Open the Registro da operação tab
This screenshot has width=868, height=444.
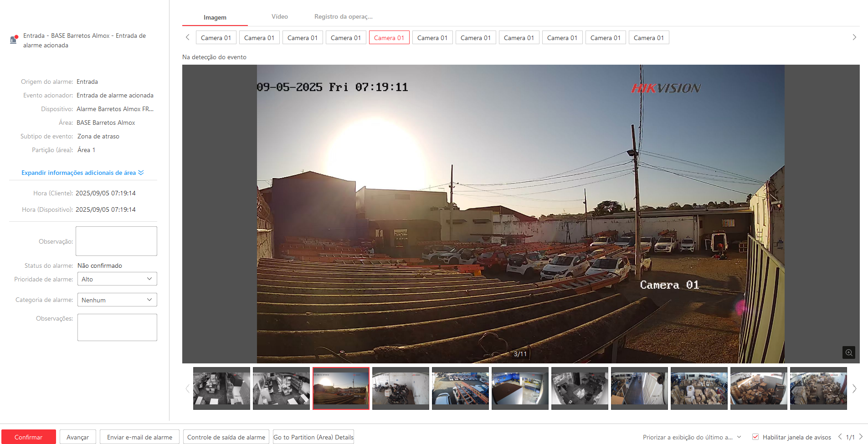coord(343,17)
